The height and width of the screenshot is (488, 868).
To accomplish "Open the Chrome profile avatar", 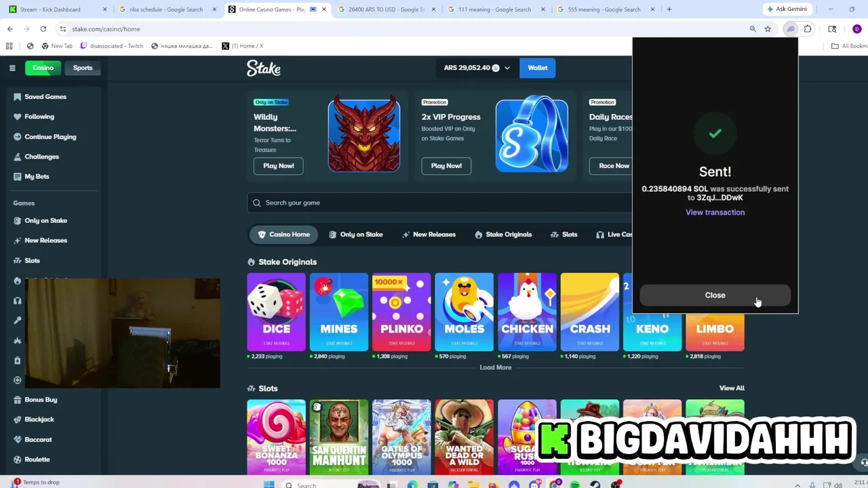I will click(x=857, y=29).
